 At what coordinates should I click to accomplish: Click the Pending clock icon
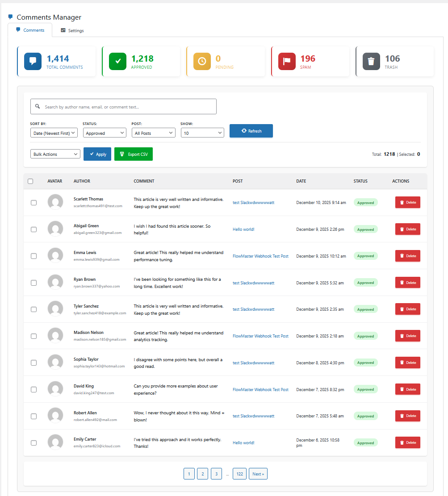tap(202, 62)
